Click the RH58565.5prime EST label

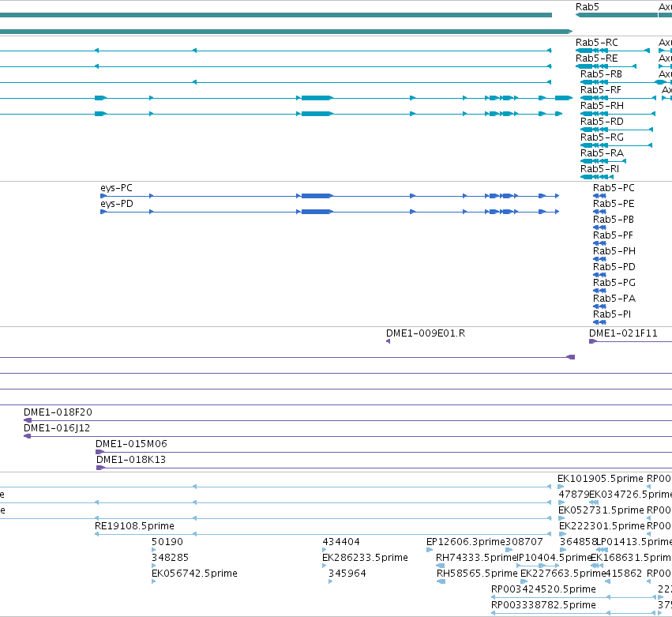[477, 574]
